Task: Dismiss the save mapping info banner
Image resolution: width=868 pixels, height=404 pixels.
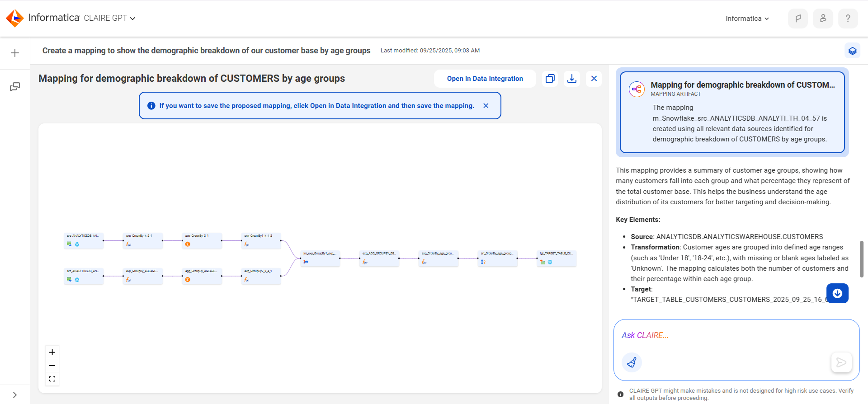Action: [x=486, y=106]
